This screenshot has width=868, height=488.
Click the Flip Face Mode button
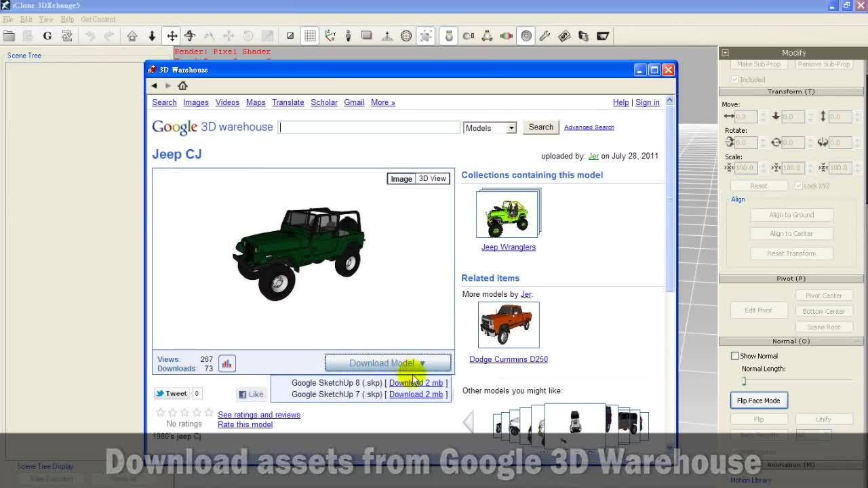[x=758, y=401]
